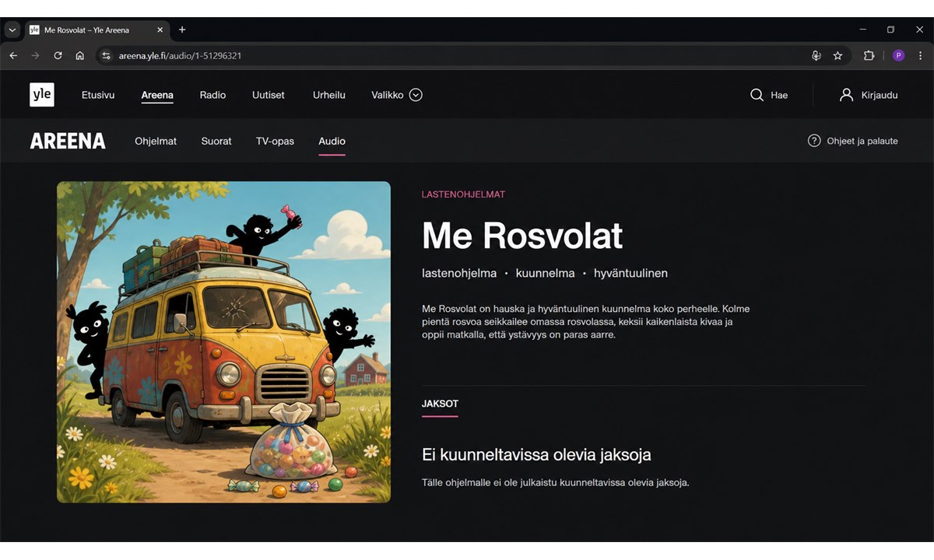Click the microphone icon in address bar
This screenshot has height=560, width=934.
coord(816,56)
